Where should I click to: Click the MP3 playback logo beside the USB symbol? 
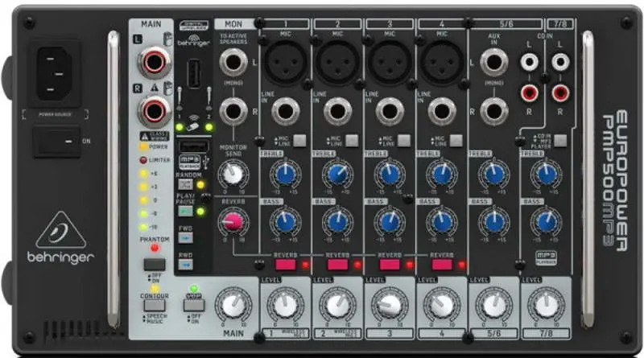(x=189, y=162)
